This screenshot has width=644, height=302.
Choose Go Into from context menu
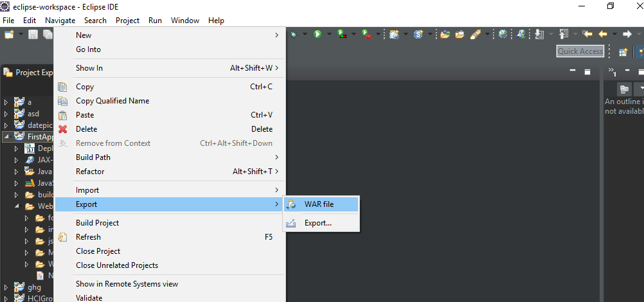170,49
